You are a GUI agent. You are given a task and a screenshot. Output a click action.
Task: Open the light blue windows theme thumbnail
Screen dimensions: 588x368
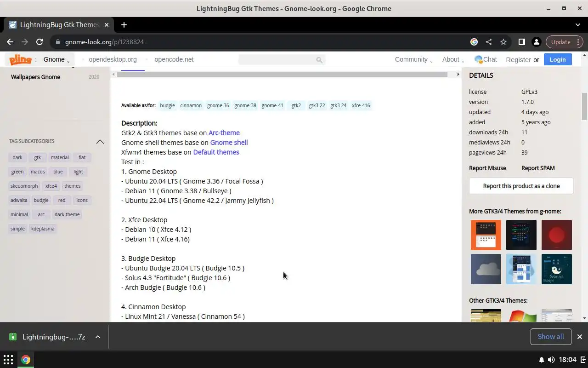pyautogui.click(x=521, y=269)
